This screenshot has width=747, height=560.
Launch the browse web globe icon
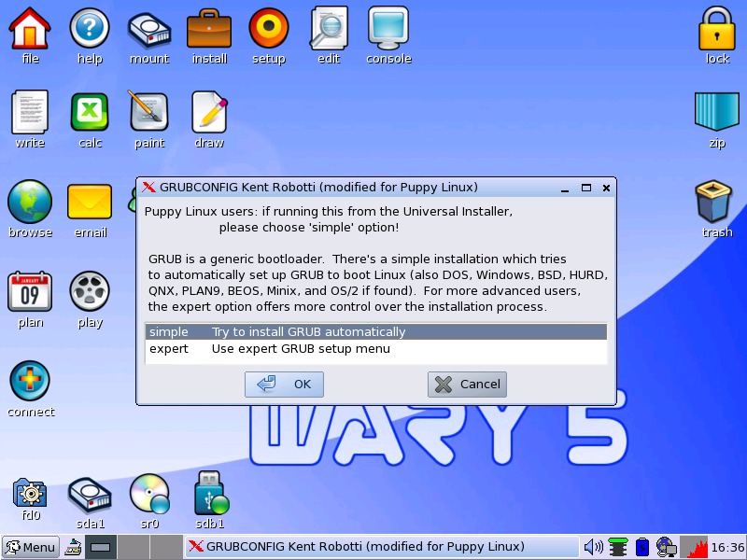click(x=30, y=202)
